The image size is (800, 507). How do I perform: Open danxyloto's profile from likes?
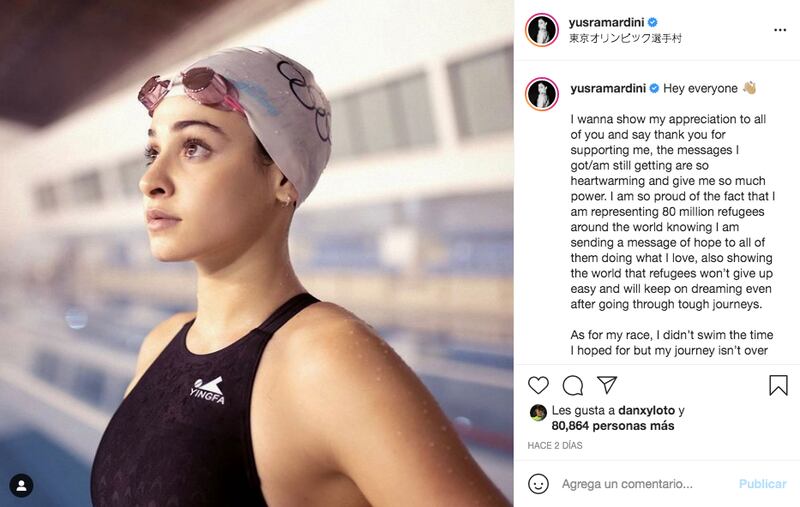646,410
